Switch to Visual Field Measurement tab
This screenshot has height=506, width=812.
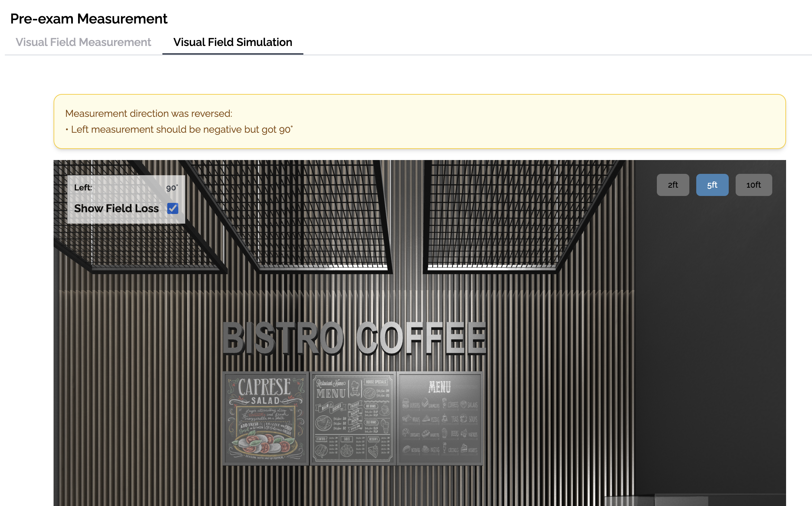pos(83,42)
